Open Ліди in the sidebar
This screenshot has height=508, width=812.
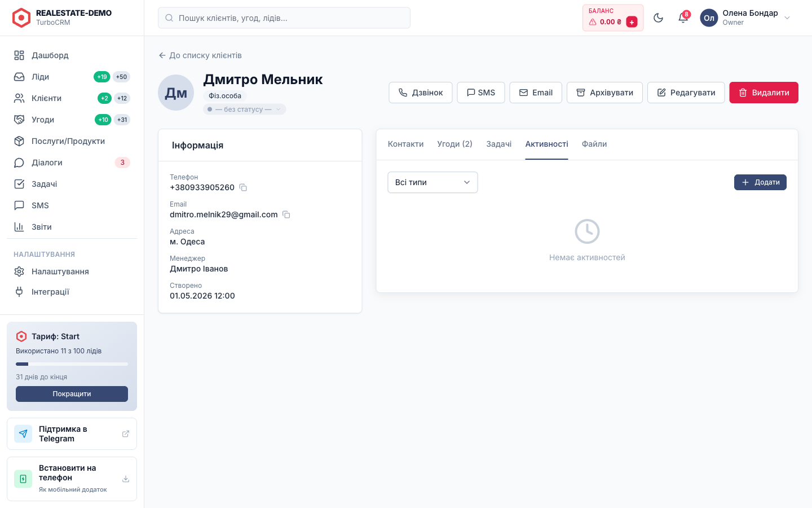pos(72,77)
